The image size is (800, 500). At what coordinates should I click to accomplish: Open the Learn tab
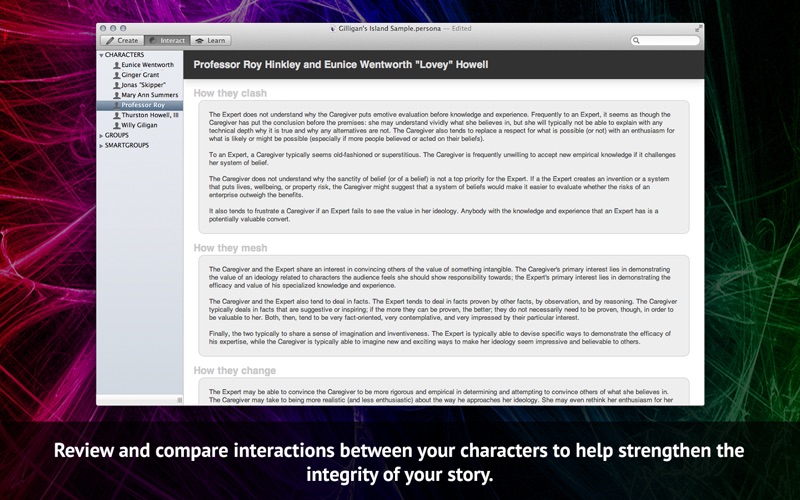click(x=211, y=40)
